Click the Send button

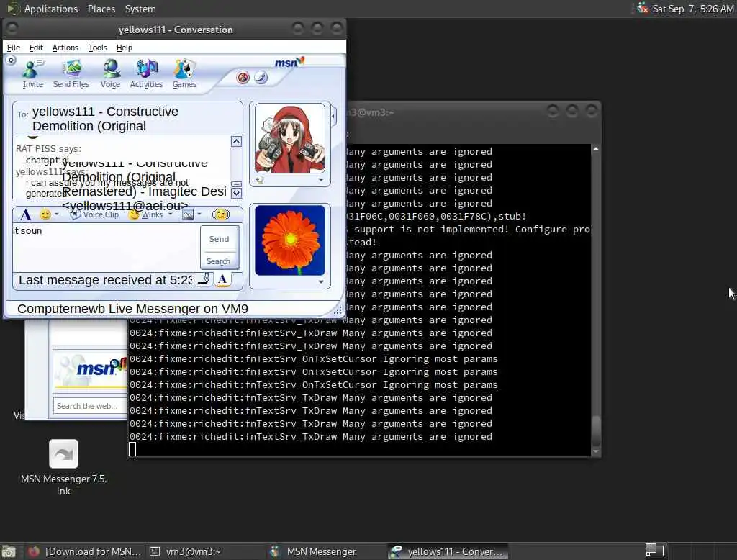[219, 239]
